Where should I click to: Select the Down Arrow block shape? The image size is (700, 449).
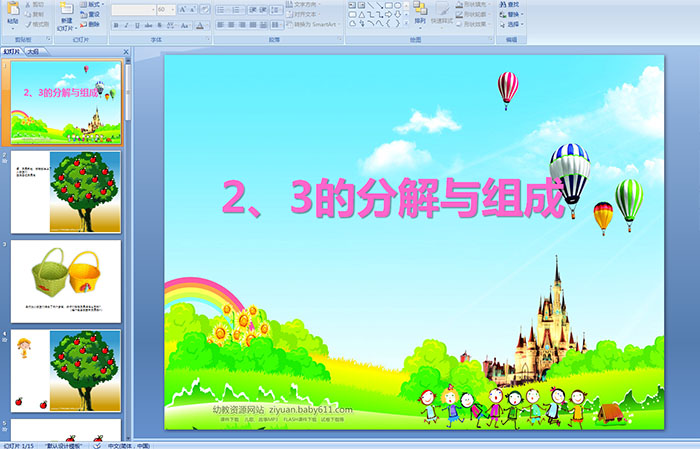point(397,14)
